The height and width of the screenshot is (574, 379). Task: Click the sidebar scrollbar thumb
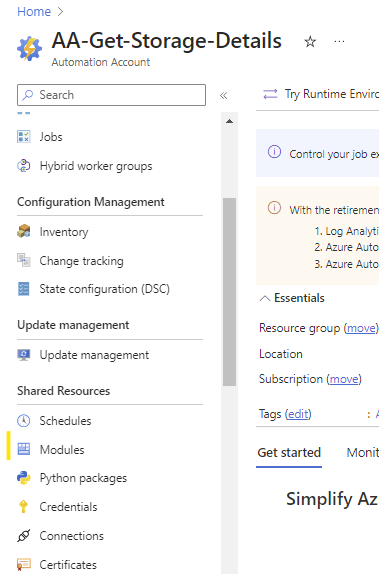(230, 292)
